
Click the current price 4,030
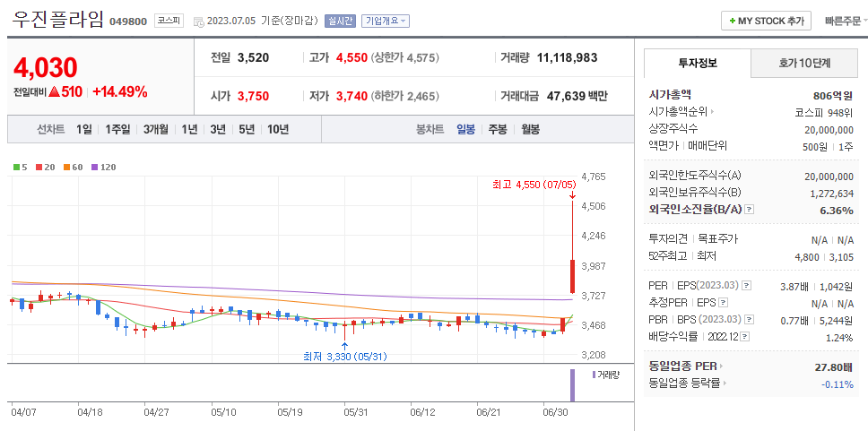click(x=46, y=67)
